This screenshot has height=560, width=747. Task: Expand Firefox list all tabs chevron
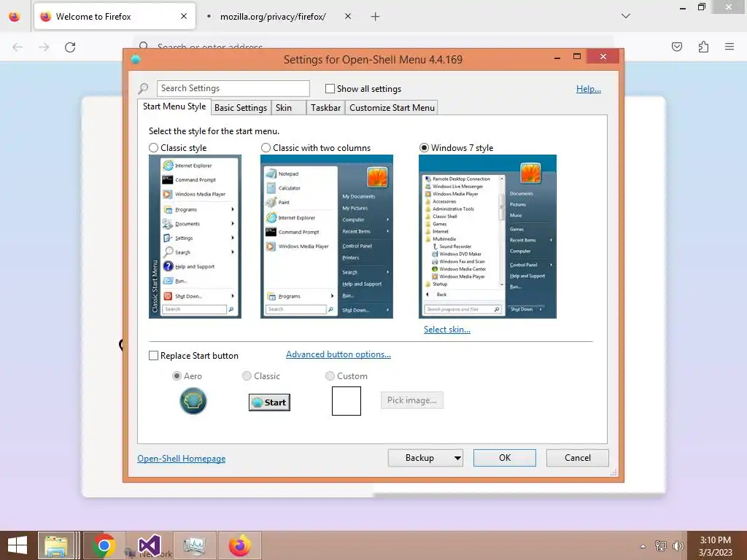(x=626, y=16)
